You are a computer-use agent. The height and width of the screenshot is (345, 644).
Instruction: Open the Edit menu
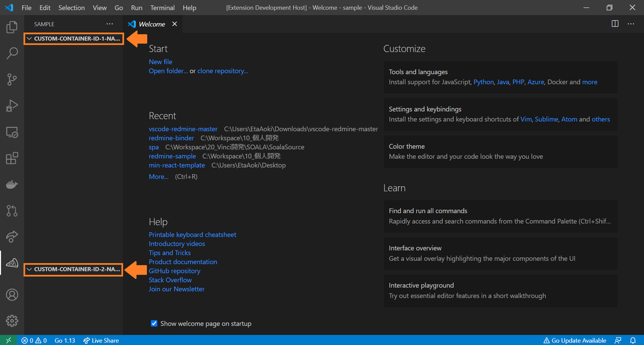pyautogui.click(x=45, y=8)
